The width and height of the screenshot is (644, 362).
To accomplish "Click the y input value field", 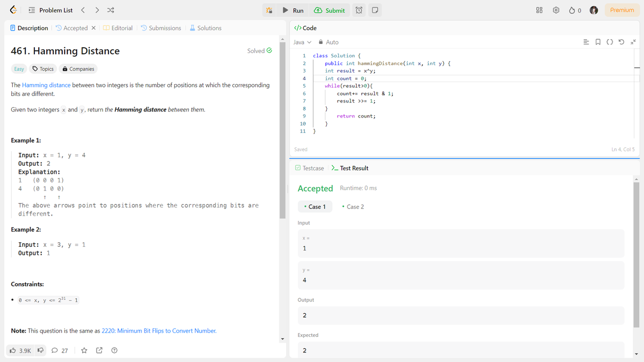I will pos(461,275).
